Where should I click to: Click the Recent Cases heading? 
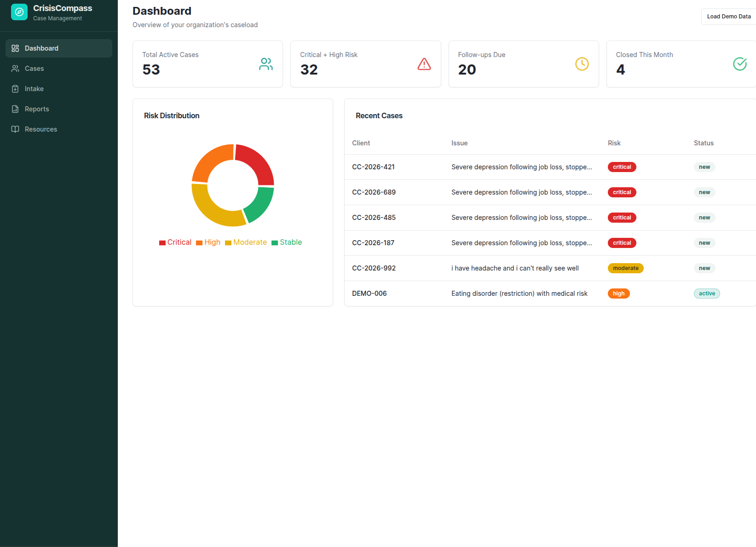[379, 116]
